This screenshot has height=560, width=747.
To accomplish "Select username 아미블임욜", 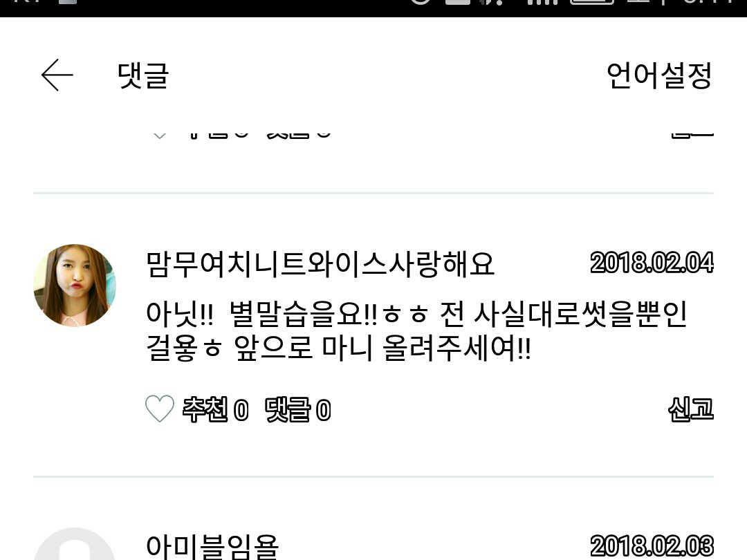I will coord(212,547).
